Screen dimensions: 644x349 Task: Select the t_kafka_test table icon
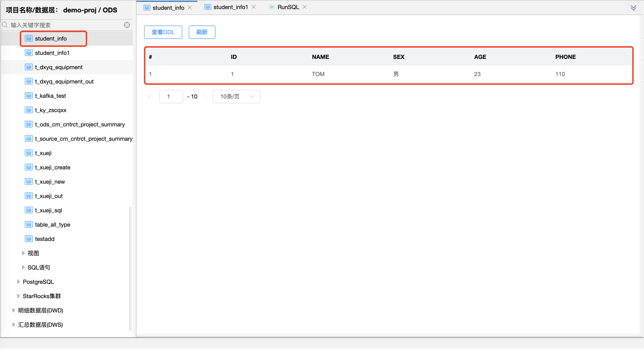coord(29,96)
